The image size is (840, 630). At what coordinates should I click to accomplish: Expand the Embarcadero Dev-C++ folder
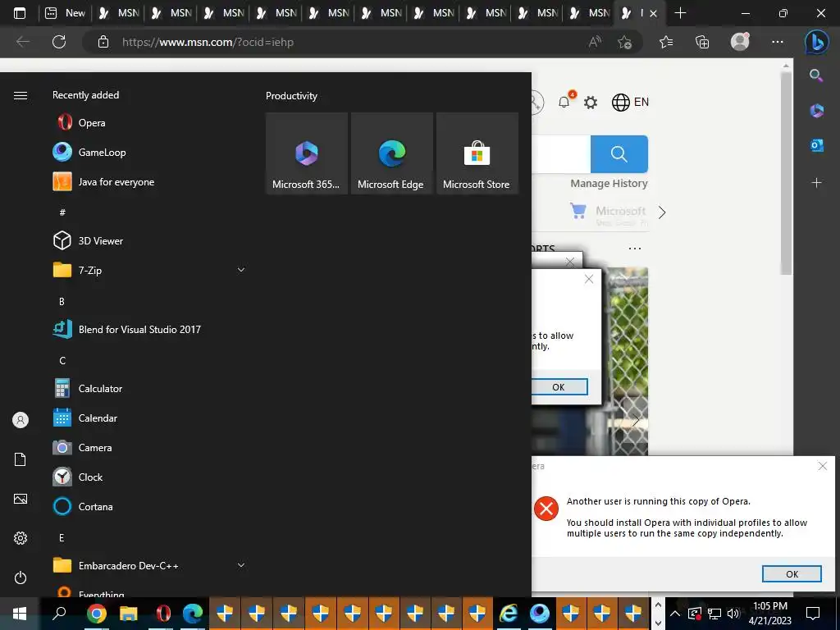241,565
